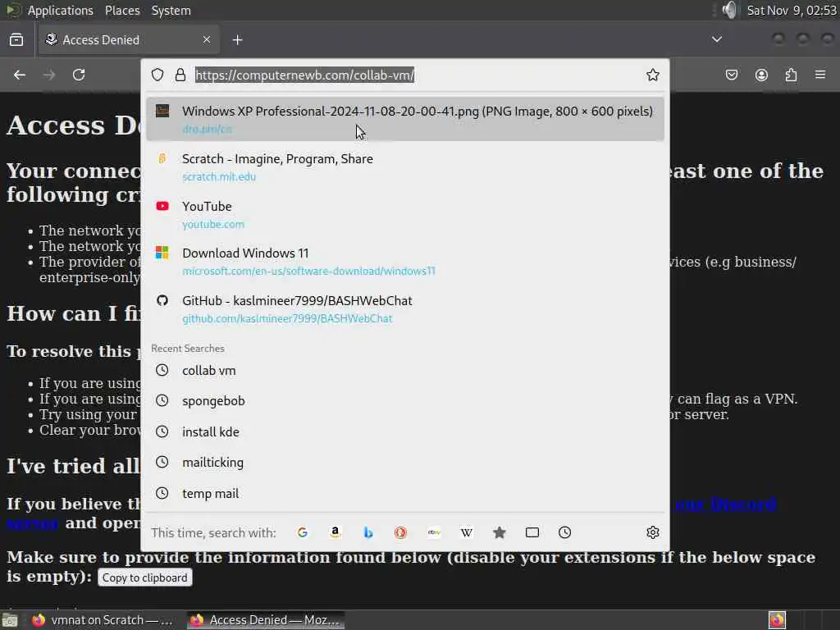Search open tabs icon

(532, 532)
